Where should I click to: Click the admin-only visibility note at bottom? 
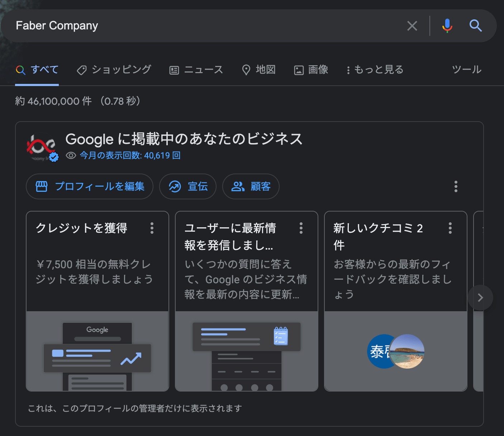click(x=135, y=408)
